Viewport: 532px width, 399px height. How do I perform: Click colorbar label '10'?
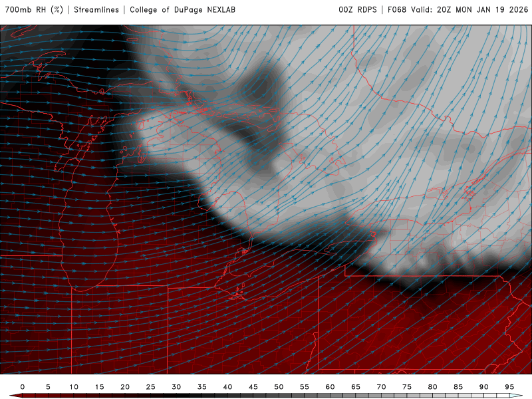tap(74, 387)
